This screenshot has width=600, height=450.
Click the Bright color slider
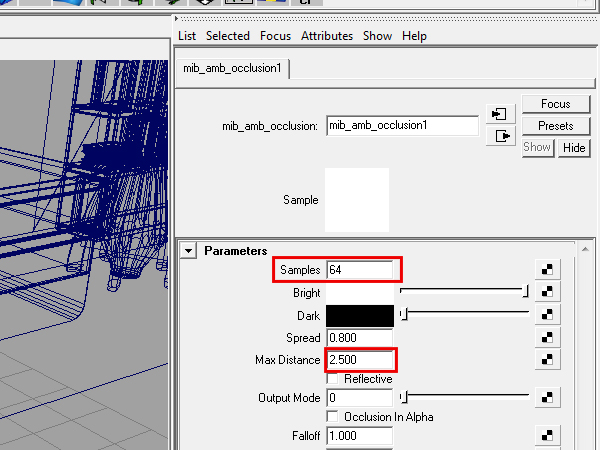coord(465,292)
